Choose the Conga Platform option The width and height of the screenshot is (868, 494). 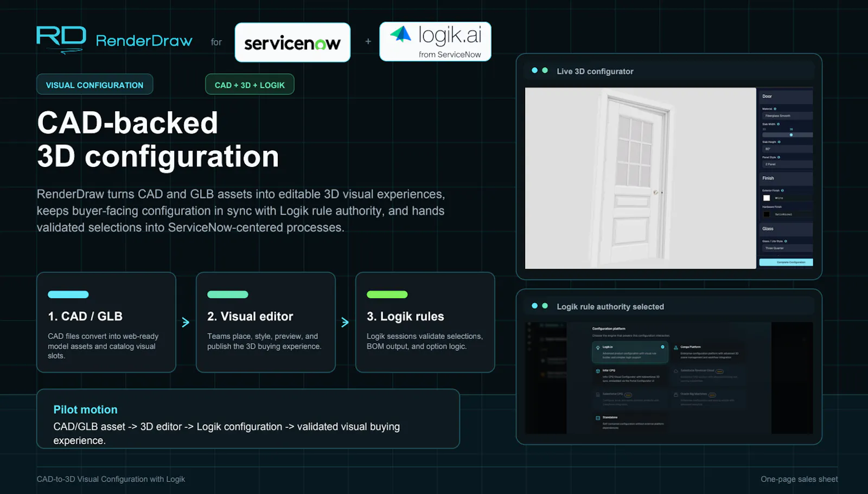pyautogui.click(x=709, y=352)
